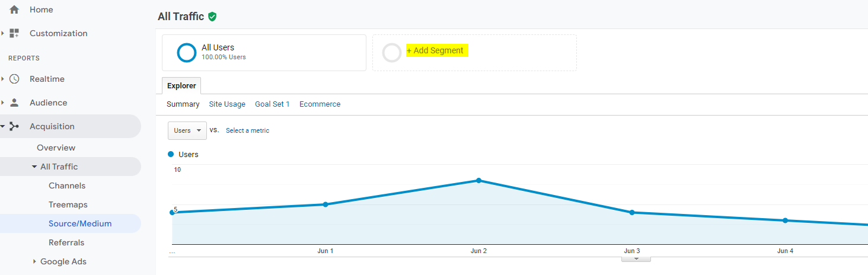This screenshot has width=868, height=275.
Task: Click the Add Segment button
Action: click(x=438, y=50)
